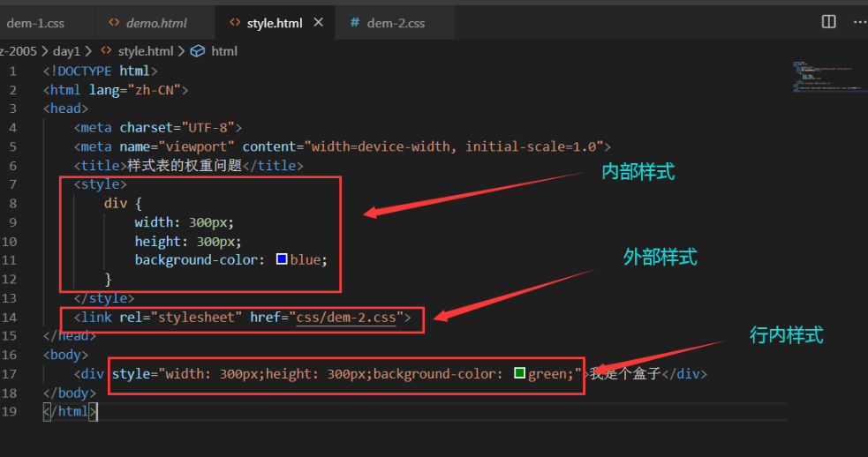
Task: Click the split editor icon
Action: point(828,21)
